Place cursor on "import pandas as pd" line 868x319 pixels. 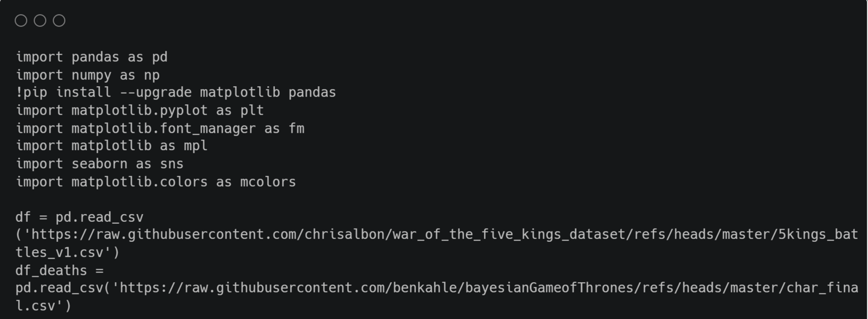click(x=92, y=57)
